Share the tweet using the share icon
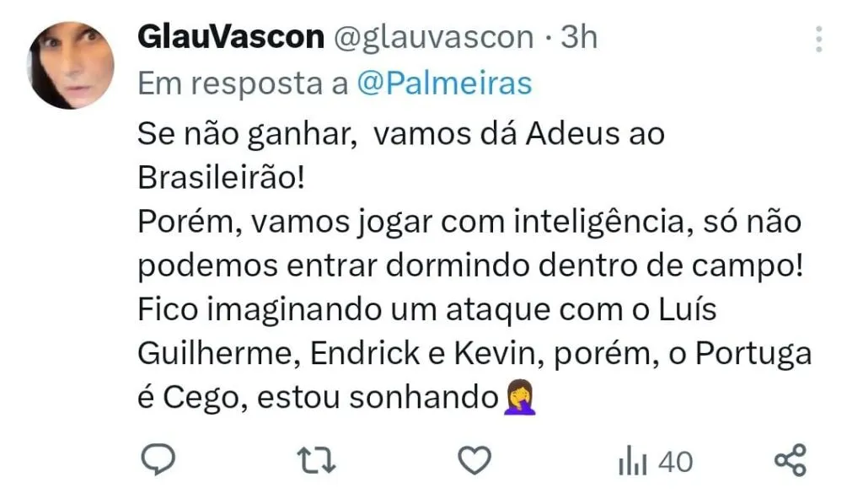The width and height of the screenshot is (863, 504). pos(791,460)
